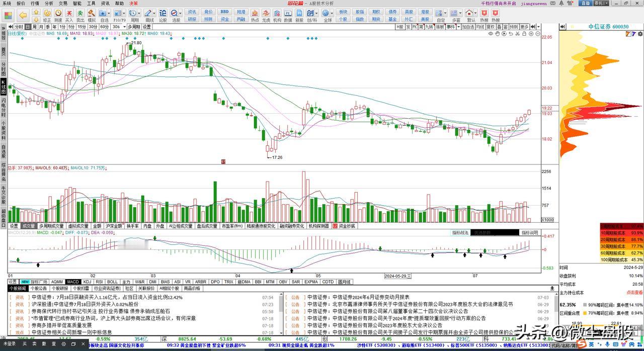Toggle the 预测 forecast button
The width and height of the screenshot is (644, 351).
tap(513, 27)
